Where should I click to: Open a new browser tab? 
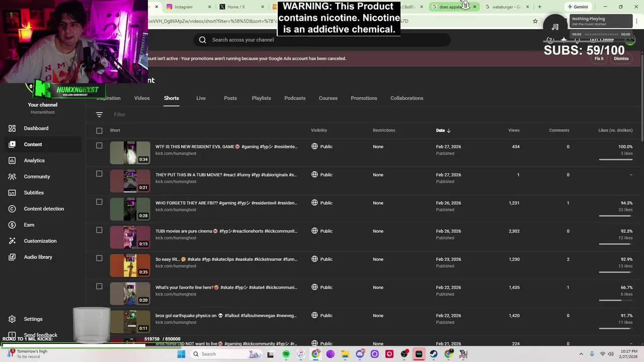(x=539, y=7)
